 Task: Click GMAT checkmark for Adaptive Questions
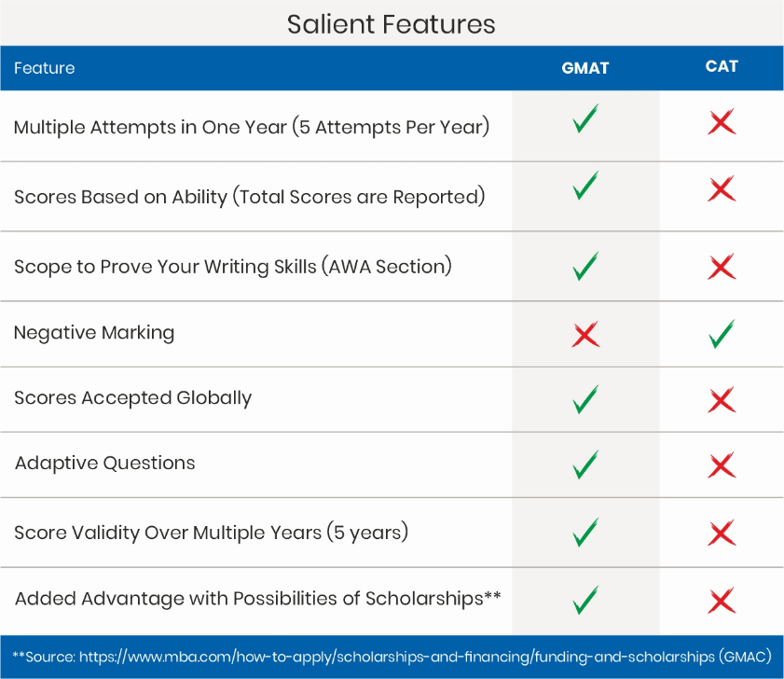click(585, 464)
